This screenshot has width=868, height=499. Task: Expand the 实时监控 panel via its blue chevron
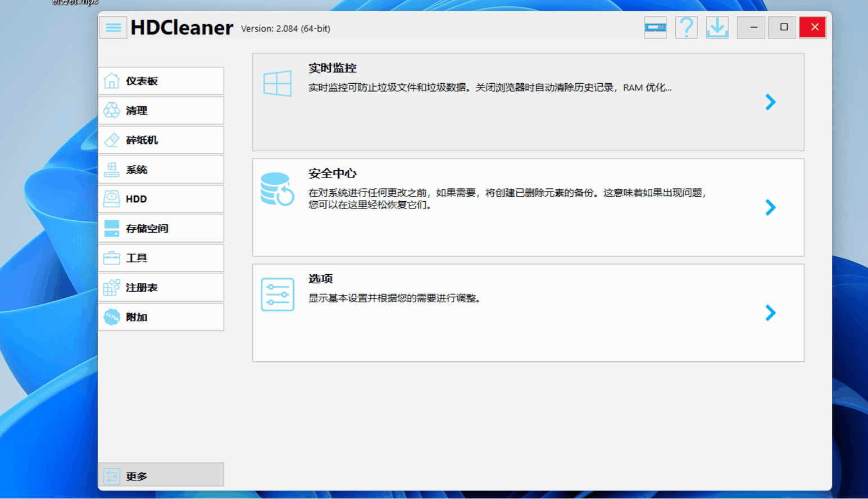(770, 102)
